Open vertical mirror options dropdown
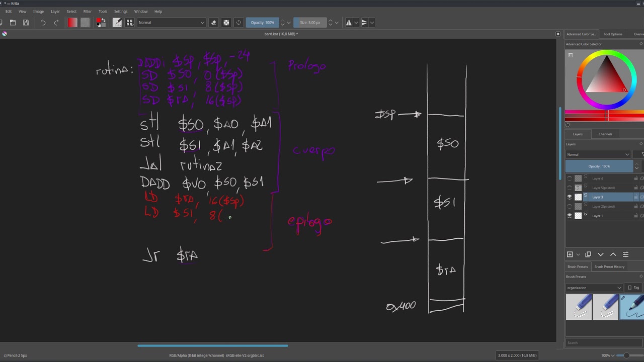The image size is (644, 362). click(372, 22)
